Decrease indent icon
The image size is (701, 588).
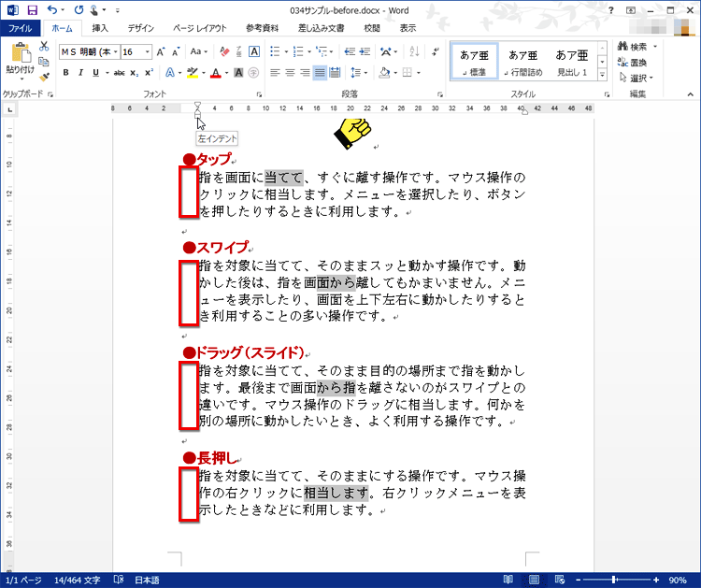pos(350,51)
